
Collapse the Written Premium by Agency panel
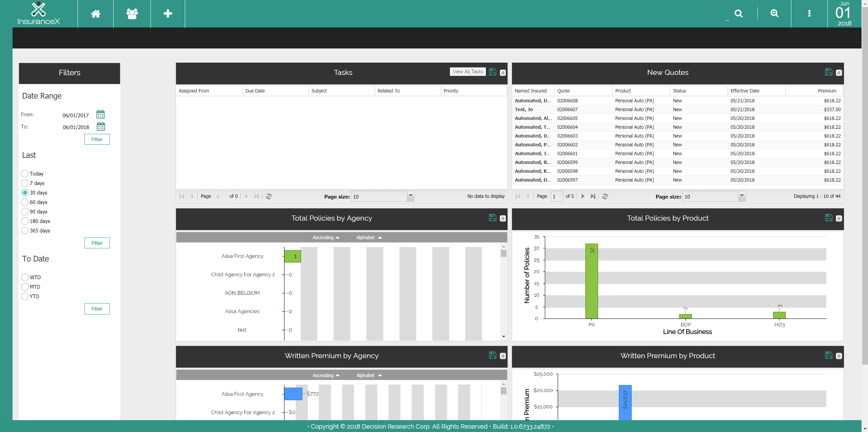(503, 356)
